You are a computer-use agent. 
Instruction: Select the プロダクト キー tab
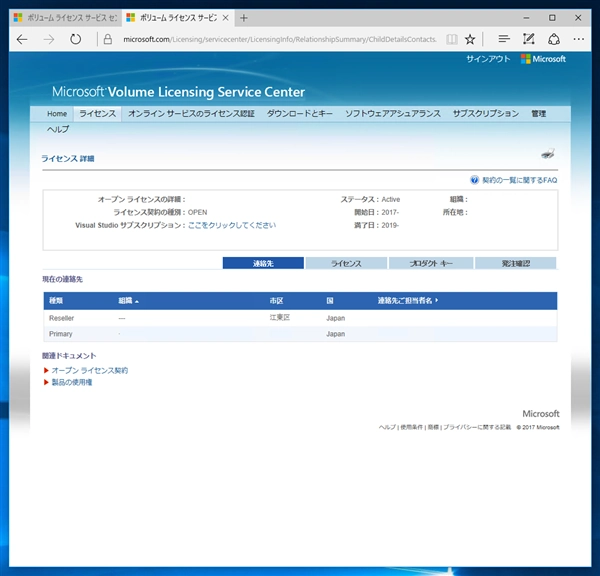pos(431,263)
